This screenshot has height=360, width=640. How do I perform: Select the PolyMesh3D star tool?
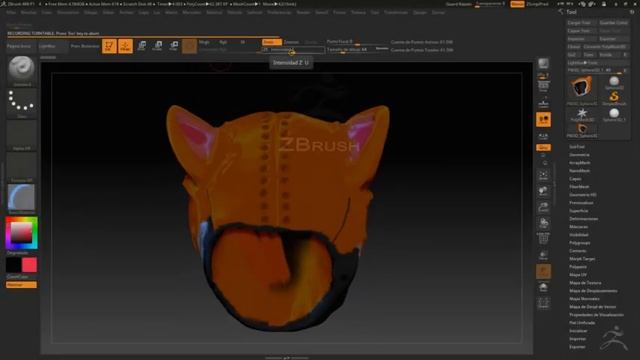pos(582,114)
